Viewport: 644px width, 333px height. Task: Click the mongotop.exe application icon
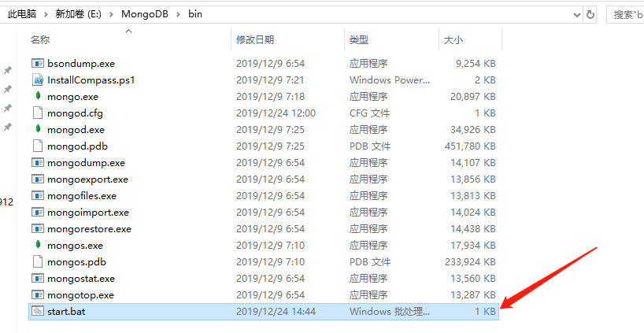38,294
